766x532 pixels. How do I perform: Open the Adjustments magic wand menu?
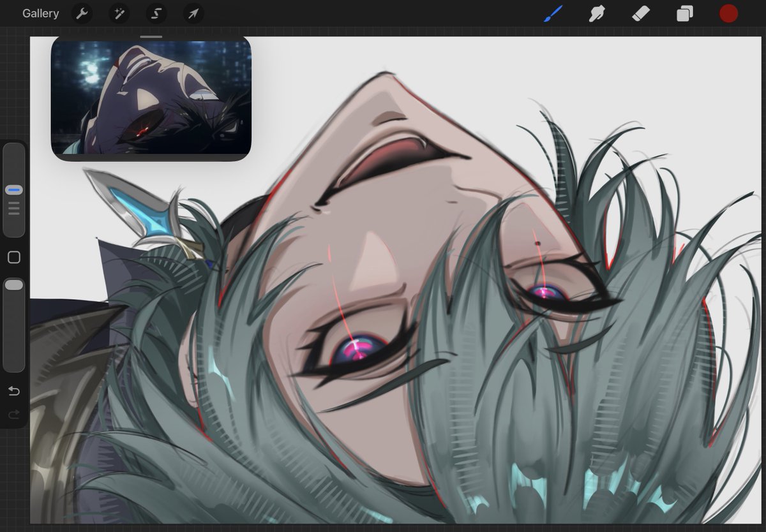point(119,13)
